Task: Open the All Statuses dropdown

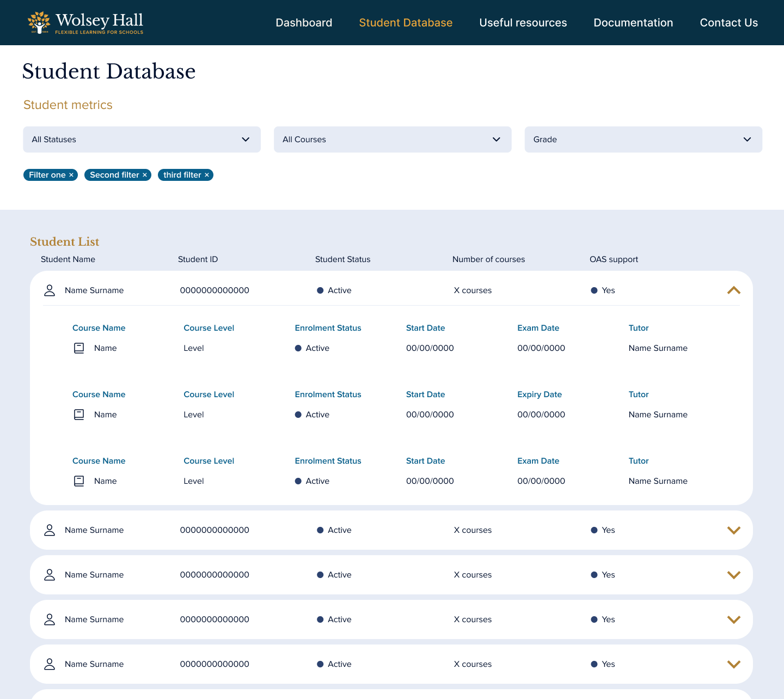Action: pyautogui.click(x=142, y=139)
